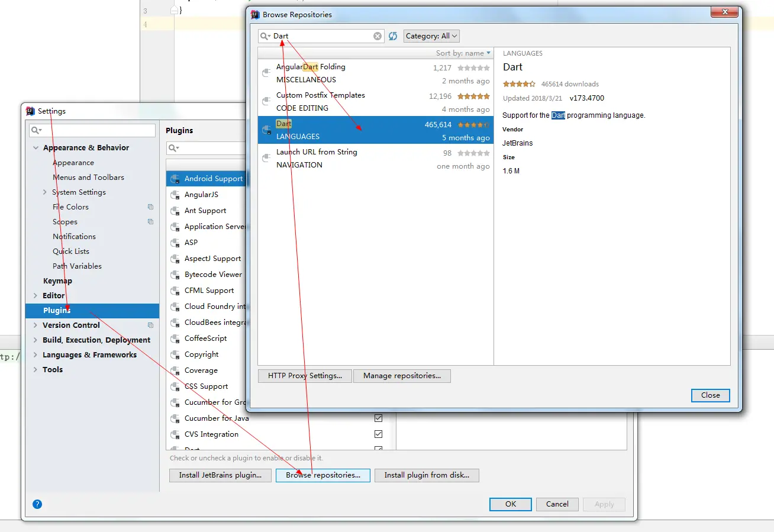This screenshot has width=774, height=532.
Task: Click the Settings tree search field
Action: pyautogui.click(x=92, y=130)
